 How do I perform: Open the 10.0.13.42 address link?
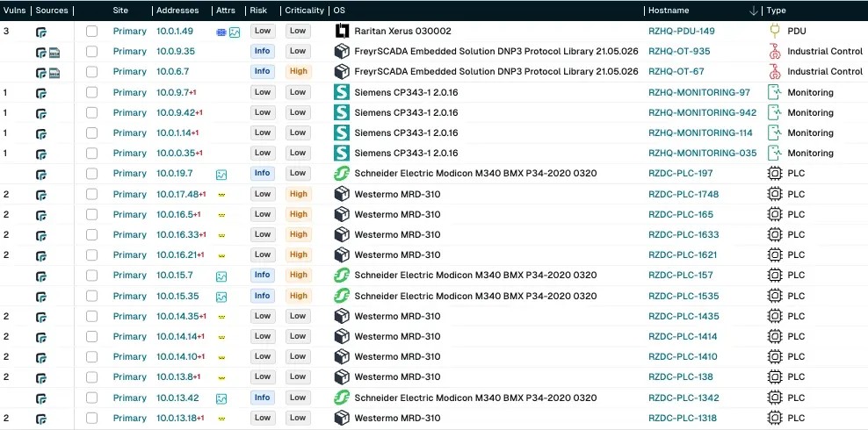tap(177, 398)
